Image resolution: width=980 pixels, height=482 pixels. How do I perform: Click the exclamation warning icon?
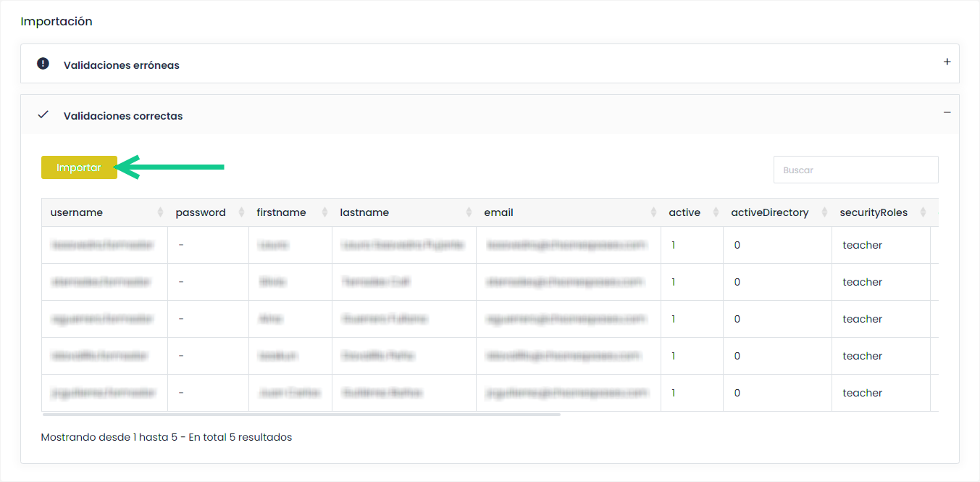pyautogui.click(x=43, y=64)
